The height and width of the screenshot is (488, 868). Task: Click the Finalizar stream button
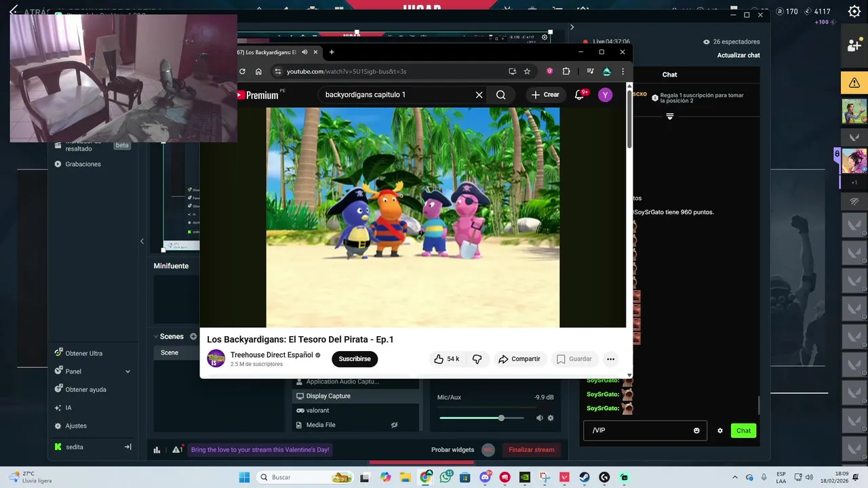pyautogui.click(x=532, y=449)
